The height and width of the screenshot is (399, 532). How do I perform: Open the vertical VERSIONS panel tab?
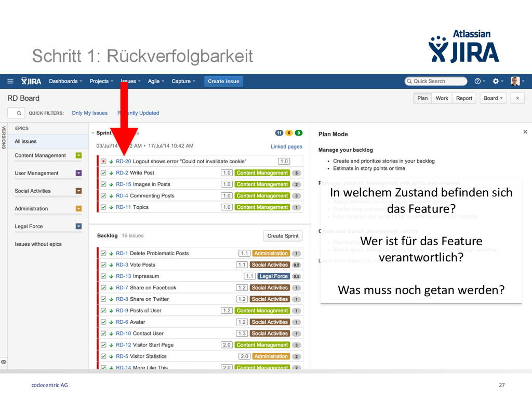point(4,137)
